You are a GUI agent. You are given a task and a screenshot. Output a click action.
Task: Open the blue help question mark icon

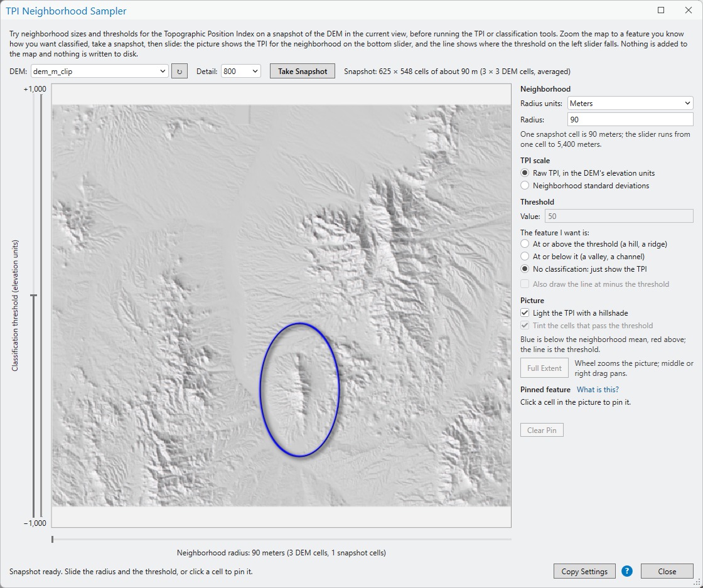[x=627, y=571]
